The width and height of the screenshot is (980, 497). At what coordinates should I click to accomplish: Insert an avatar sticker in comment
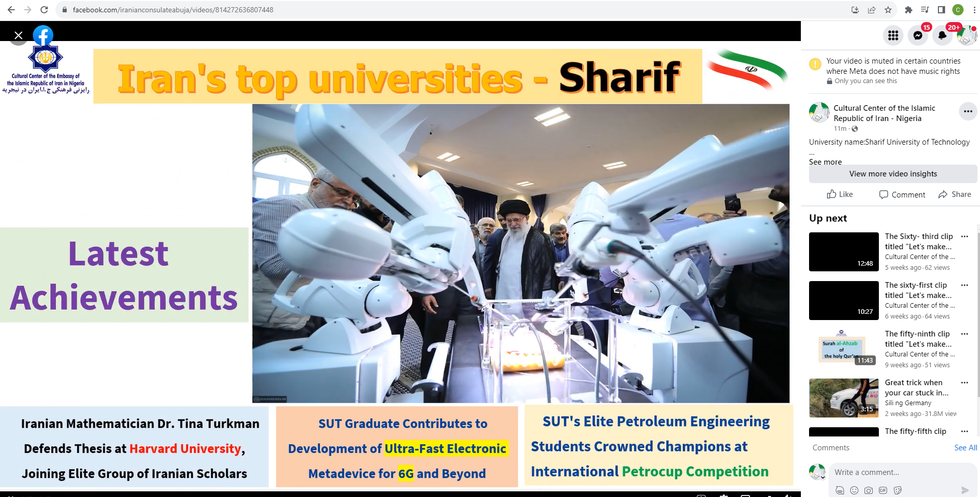tap(840, 490)
